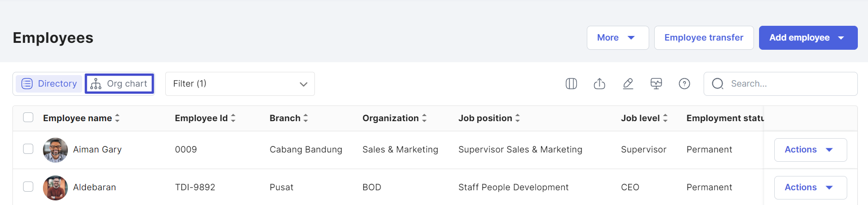Check the Aldebaran row checkbox
The image size is (868, 205).
28,187
